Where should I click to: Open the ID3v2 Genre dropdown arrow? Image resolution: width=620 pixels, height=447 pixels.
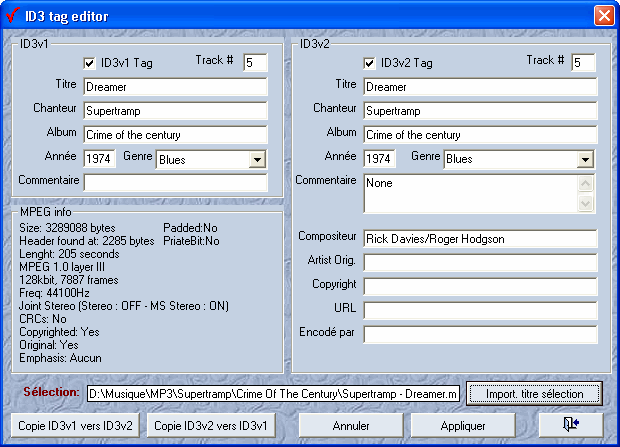tap(585, 159)
